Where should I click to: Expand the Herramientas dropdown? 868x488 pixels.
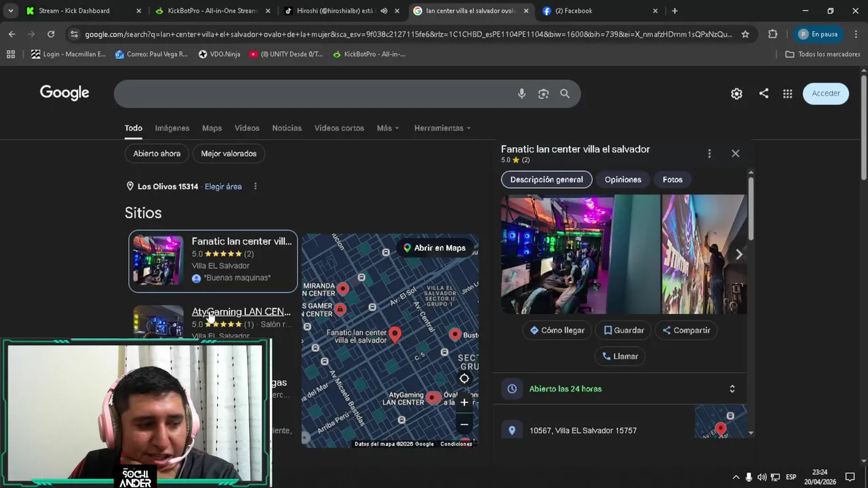point(442,128)
